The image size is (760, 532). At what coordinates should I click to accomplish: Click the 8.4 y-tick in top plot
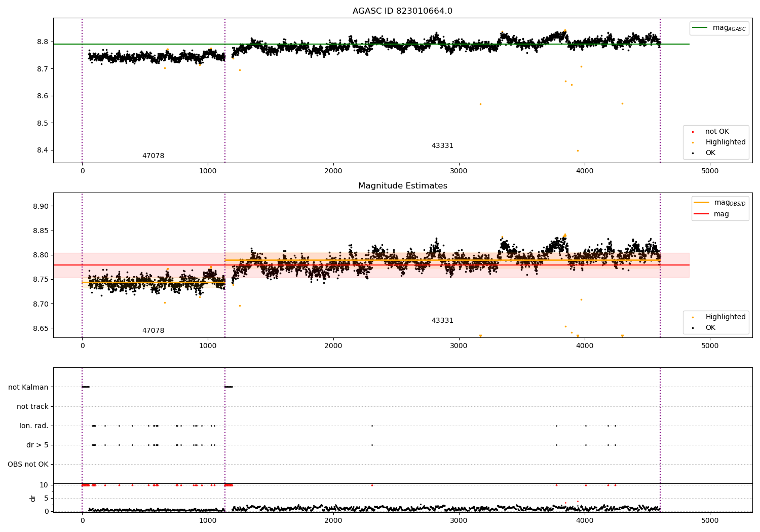pos(44,150)
